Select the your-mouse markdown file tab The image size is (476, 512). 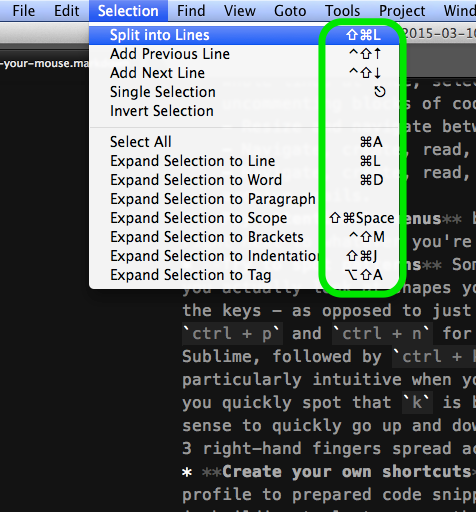tap(45, 63)
